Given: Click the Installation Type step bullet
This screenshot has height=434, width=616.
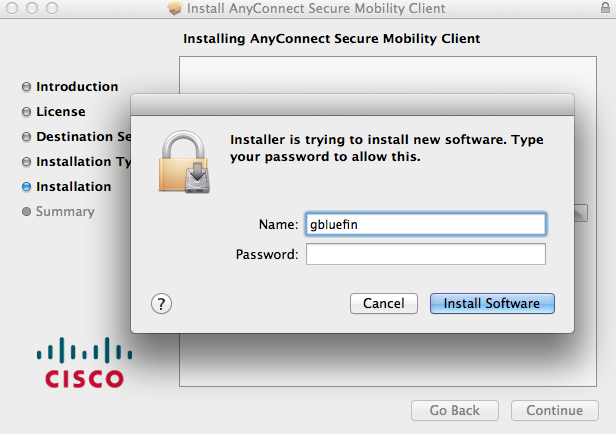Looking at the screenshot, I should pyautogui.click(x=26, y=162).
